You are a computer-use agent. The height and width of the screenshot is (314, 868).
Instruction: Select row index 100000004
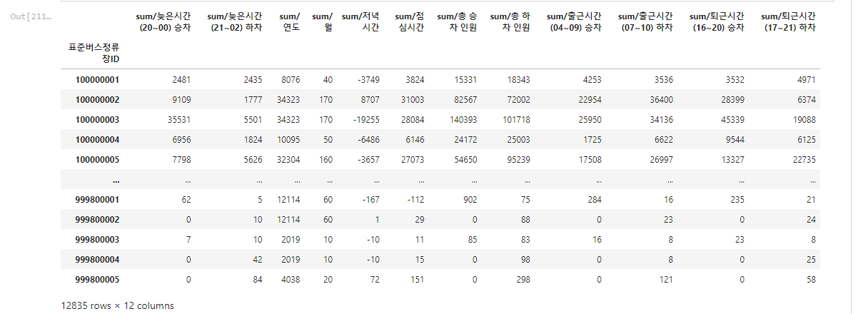click(x=97, y=139)
